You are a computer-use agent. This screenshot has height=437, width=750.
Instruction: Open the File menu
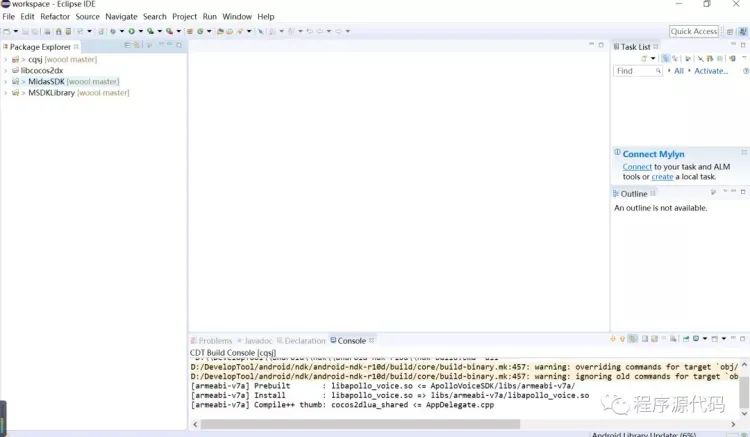[9, 16]
